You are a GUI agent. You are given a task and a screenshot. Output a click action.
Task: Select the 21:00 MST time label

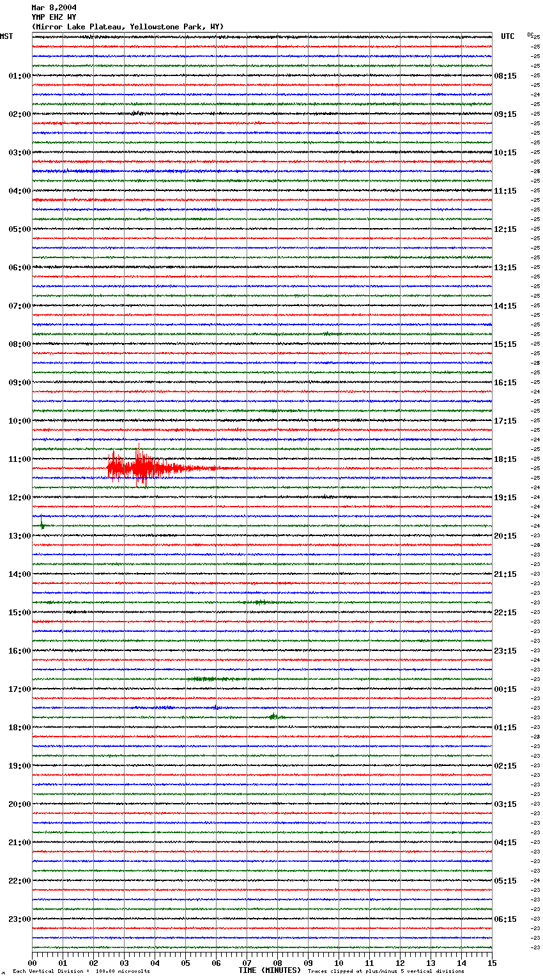click(20, 843)
